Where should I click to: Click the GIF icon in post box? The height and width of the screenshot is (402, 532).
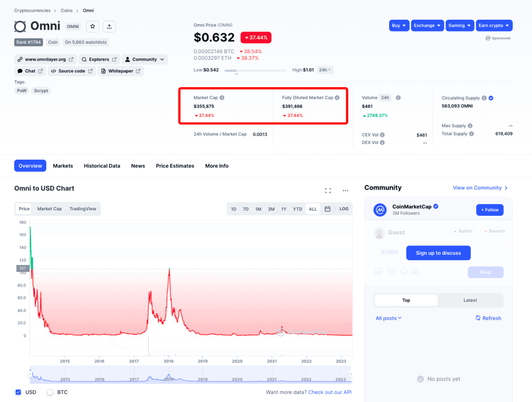click(x=392, y=271)
